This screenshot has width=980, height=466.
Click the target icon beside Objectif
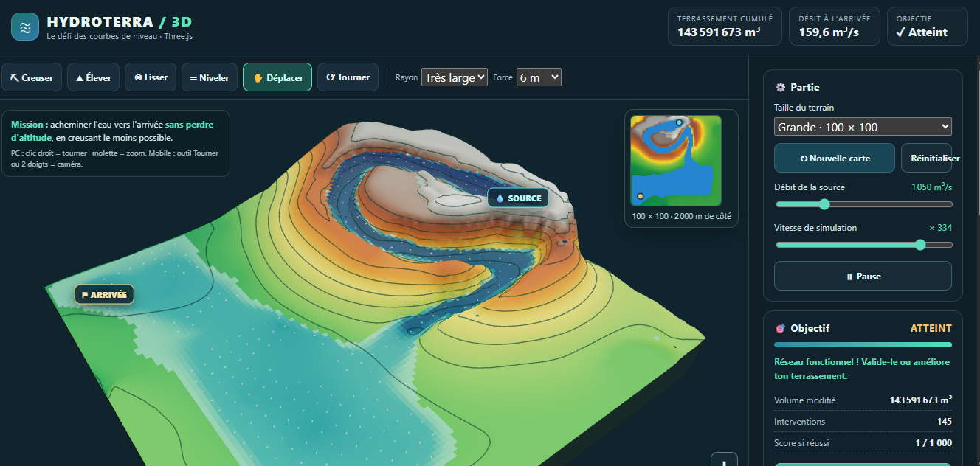[780, 328]
